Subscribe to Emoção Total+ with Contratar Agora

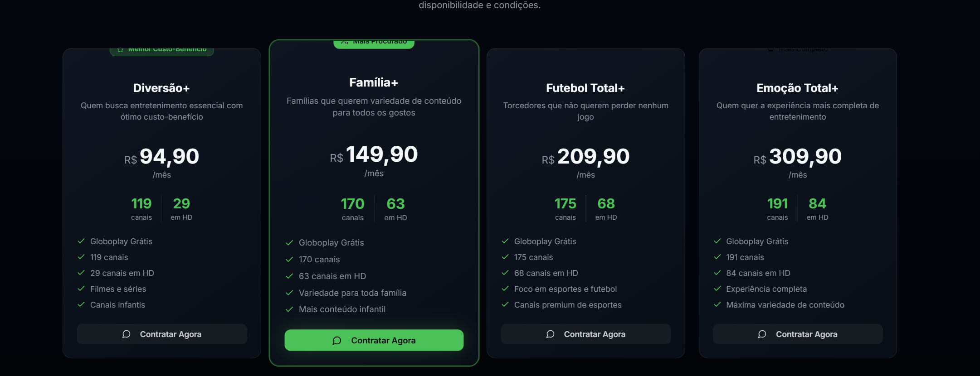798,334
